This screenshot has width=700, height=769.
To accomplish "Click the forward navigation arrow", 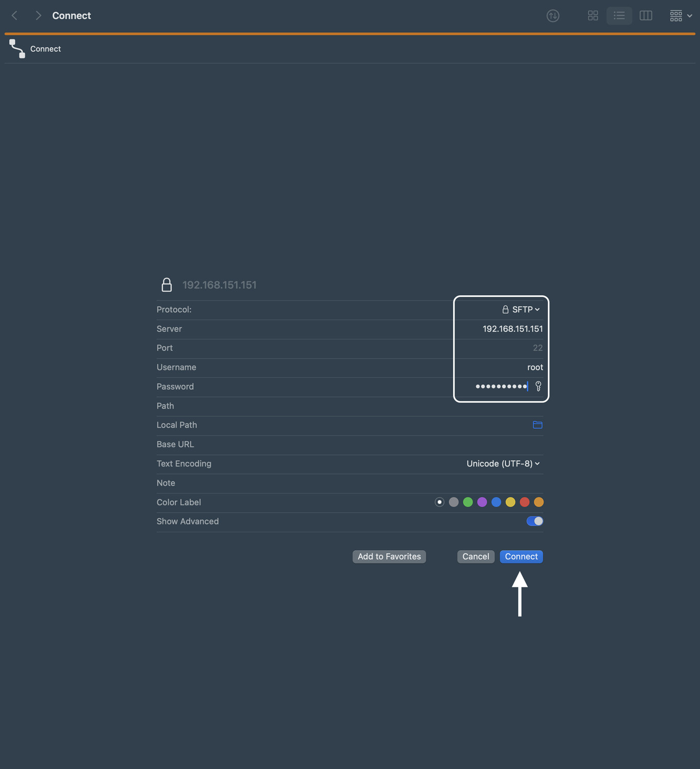I will point(38,15).
